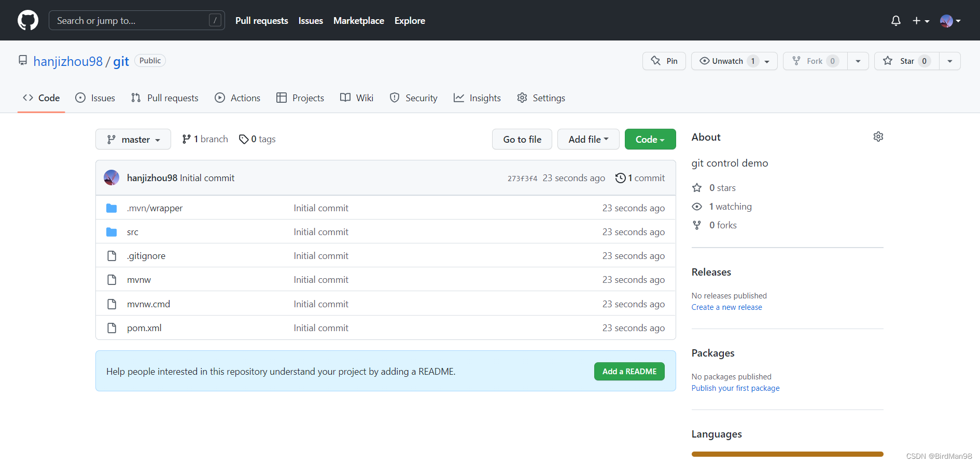Click the Fork button
This screenshot has height=464, width=980.
point(815,61)
